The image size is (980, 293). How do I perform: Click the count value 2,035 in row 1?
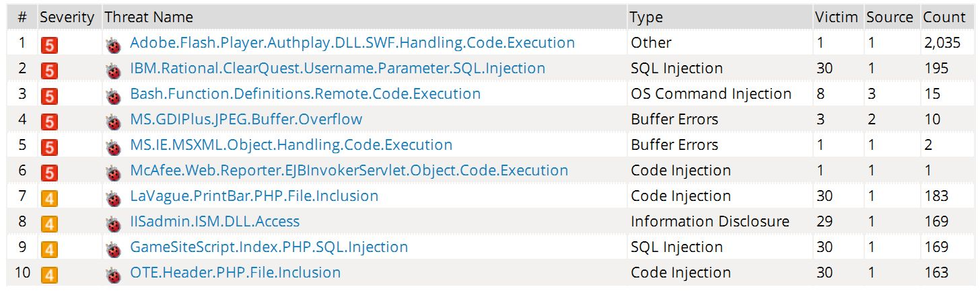click(x=942, y=43)
